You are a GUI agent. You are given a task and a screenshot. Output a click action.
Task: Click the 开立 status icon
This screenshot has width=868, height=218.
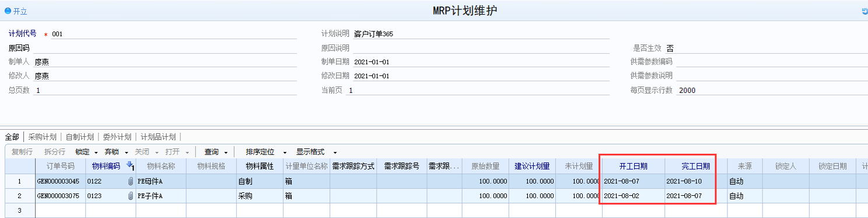pos(8,11)
